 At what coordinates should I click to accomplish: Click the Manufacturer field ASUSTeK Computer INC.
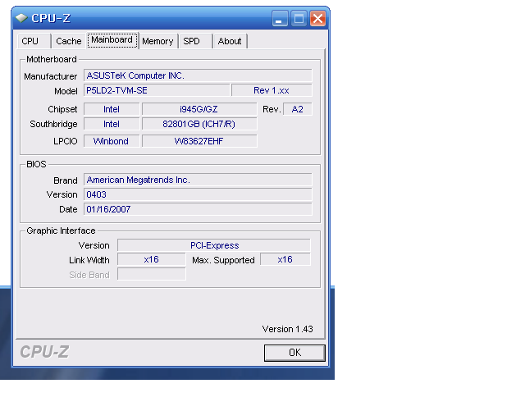pos(198,75)
